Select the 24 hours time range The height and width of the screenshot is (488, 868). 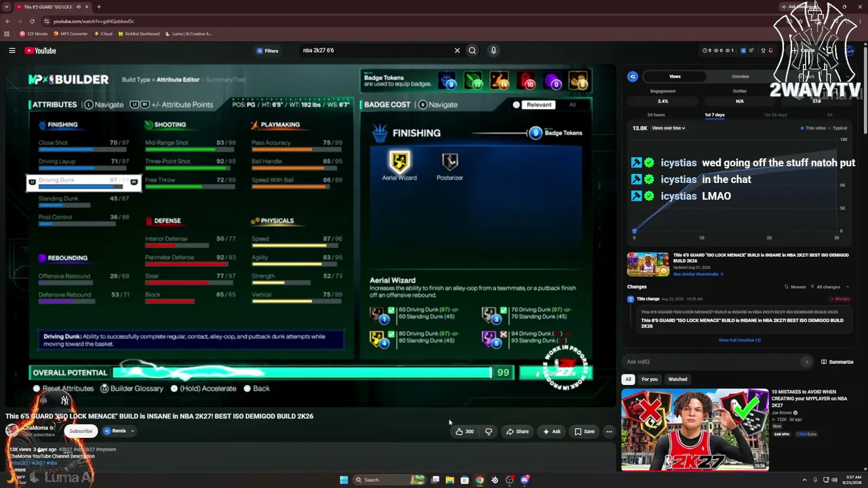(656, 115)
